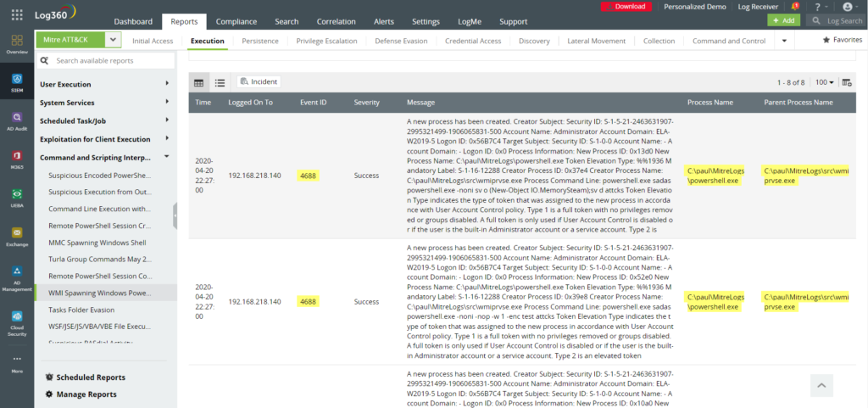Click the green Add button
Screen dimensions: 868x408
pyautogui.click(x=783, y=20)
